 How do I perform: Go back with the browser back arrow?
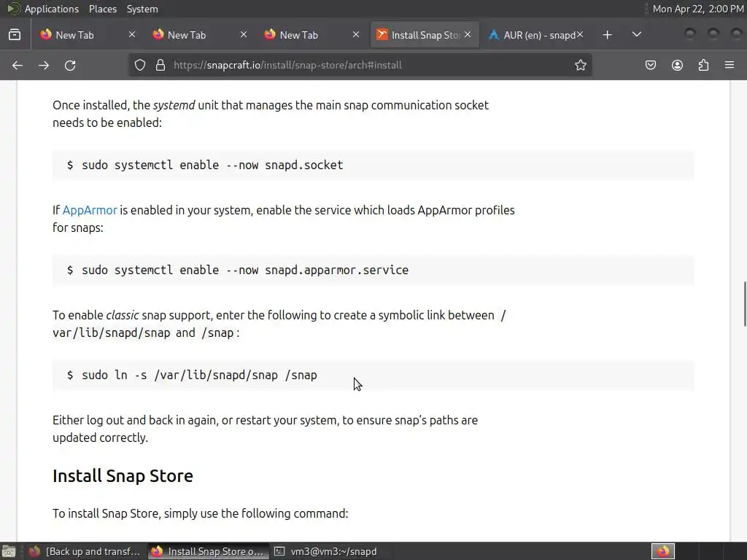[x=18, y=65]
